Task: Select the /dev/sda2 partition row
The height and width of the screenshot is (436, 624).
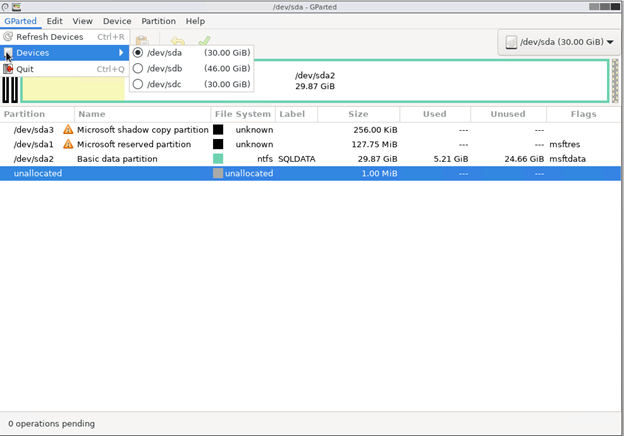Action: coord(310,159)
